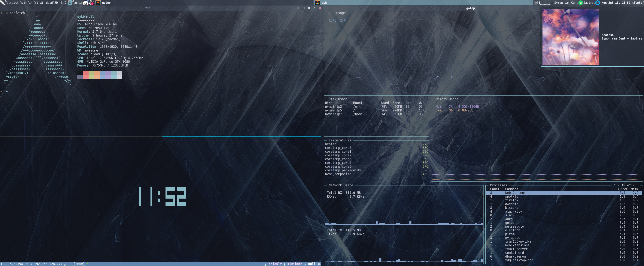Click the nvme0n1p7 /home disk row
This screenshot has width=644, height=266.
click(376, 114)
